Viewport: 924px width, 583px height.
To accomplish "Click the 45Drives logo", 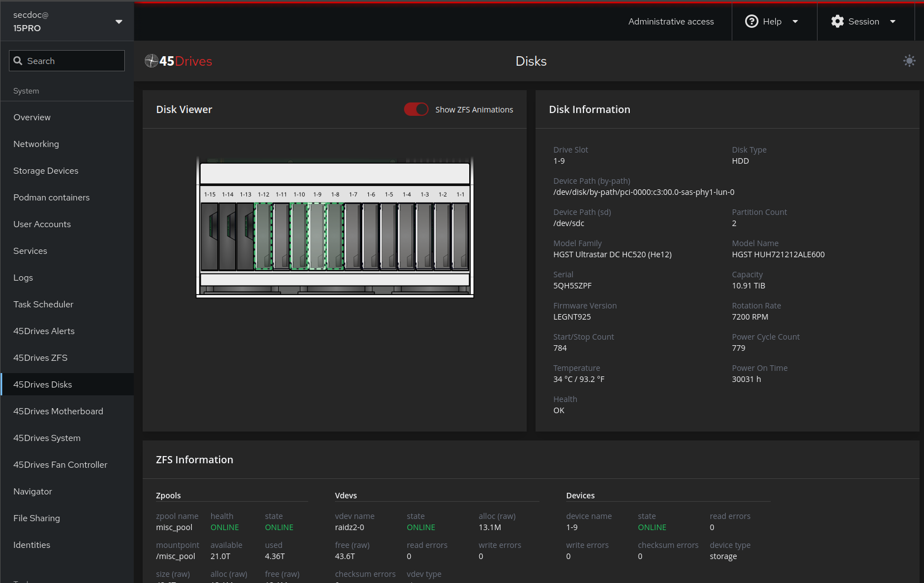I will tap(178, 61).
